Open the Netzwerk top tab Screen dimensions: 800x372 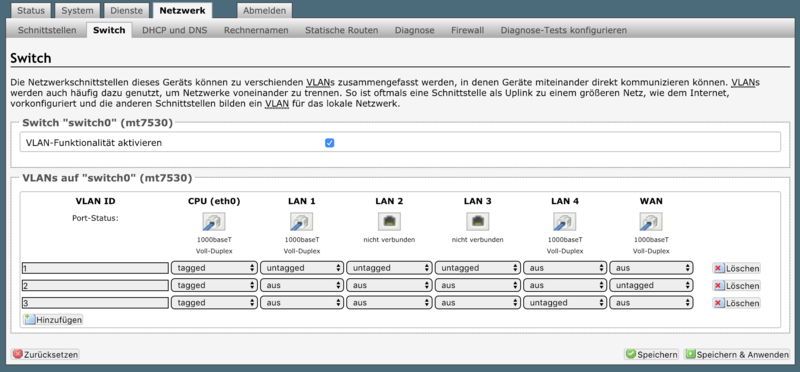click(x=182, y=10)
